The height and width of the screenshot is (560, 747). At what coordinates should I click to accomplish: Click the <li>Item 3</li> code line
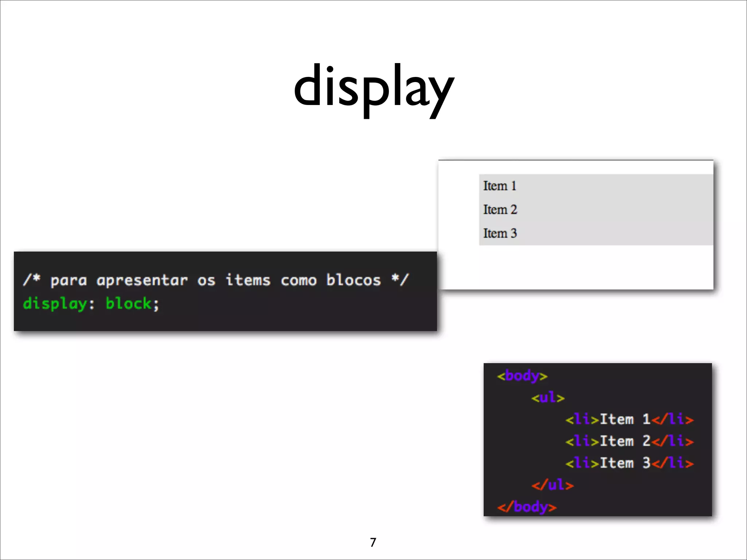tap(629, 463)
